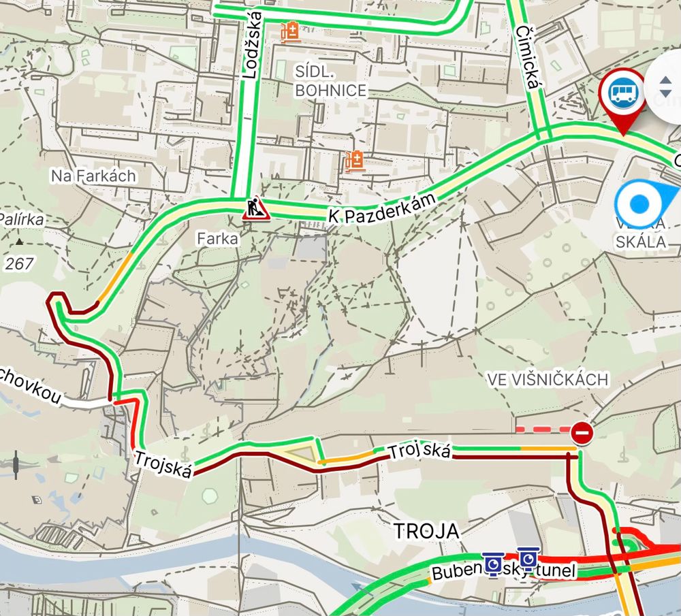
Task: Select the Sídl. Bohnice district label
Action: [330, 81]
